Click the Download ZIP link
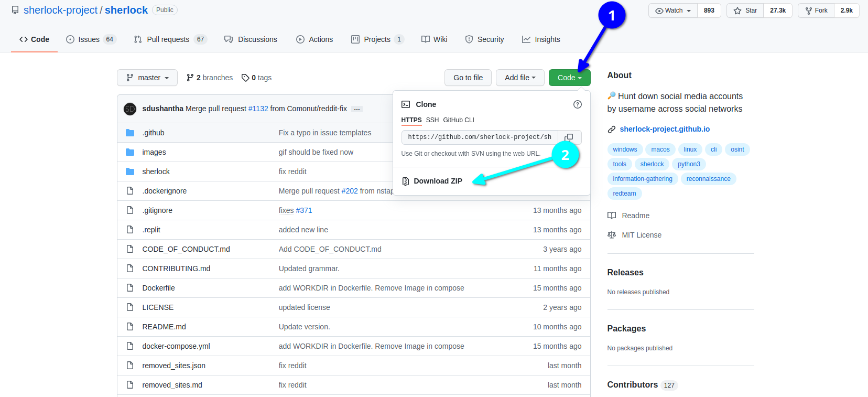The width and height of the screenshot is (868, 397). pos(438,181)
